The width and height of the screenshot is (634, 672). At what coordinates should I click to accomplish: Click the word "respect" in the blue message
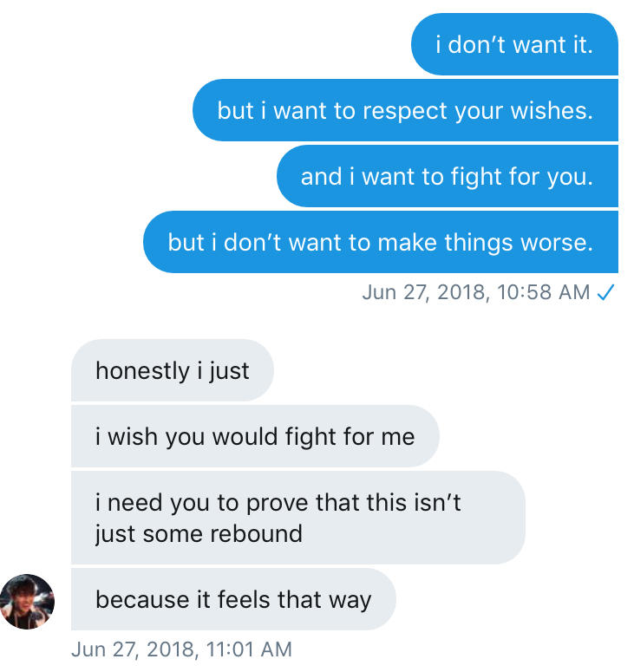[x=404, y=111]
